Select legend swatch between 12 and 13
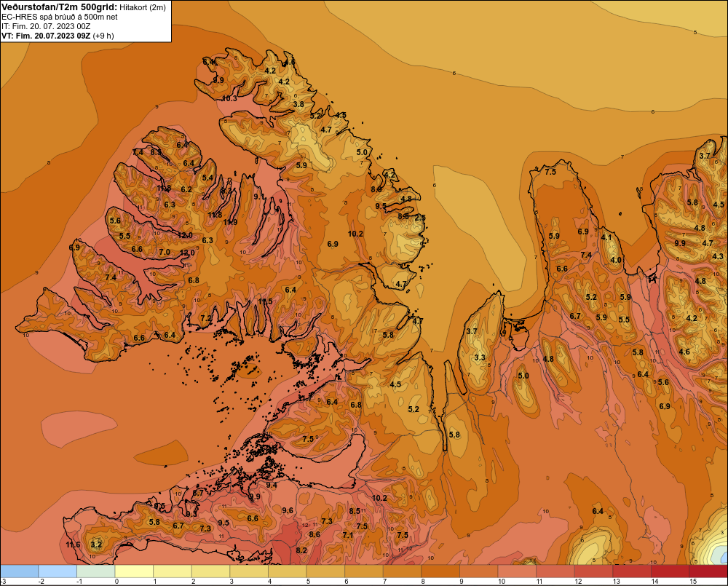Screen dimensions: 728x586 (594, 571)
